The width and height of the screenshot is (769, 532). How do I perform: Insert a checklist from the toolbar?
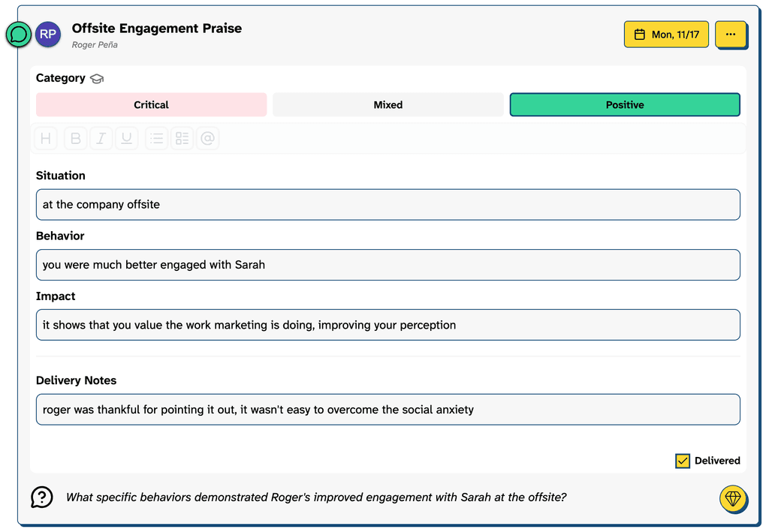click(182, 138)
